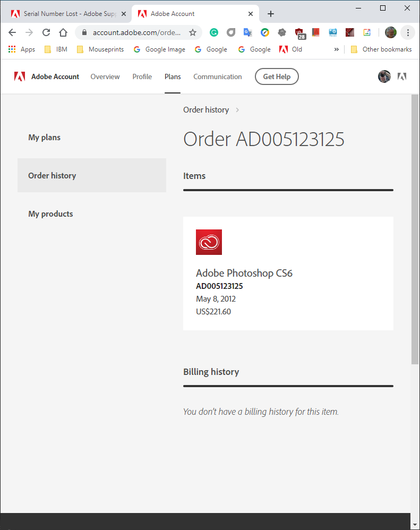Click the bold order number AD005123125
The height and width of the screenshot is (530, 420).
point(219,286)
